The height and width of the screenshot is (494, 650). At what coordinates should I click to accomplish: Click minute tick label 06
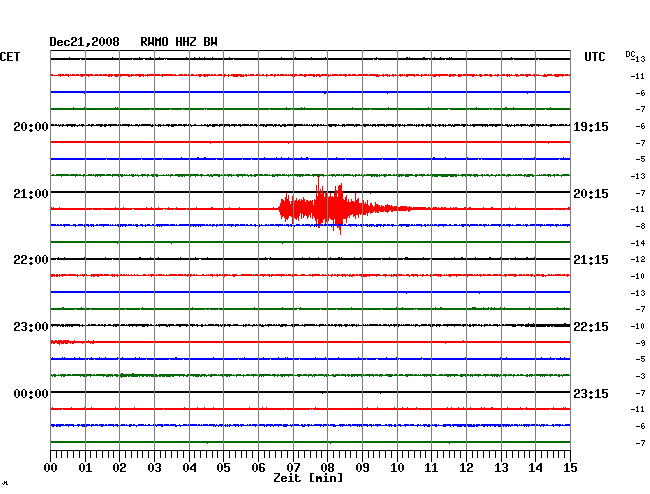pyautogui.click(x=258, y=468)
